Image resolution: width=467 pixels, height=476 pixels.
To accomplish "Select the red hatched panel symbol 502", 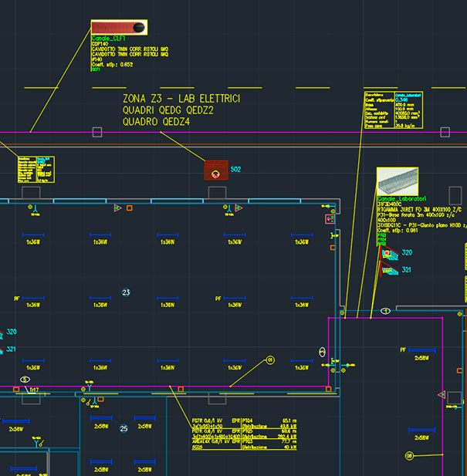I will (216, 170).
